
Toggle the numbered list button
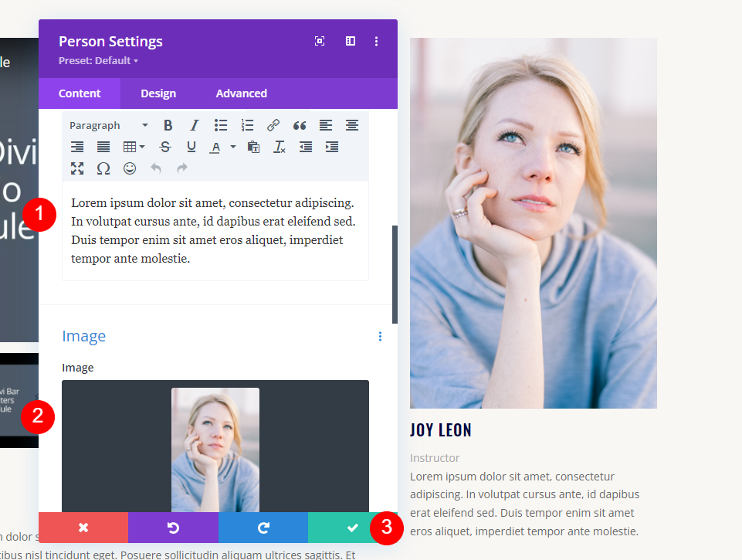tap(247, 125)
